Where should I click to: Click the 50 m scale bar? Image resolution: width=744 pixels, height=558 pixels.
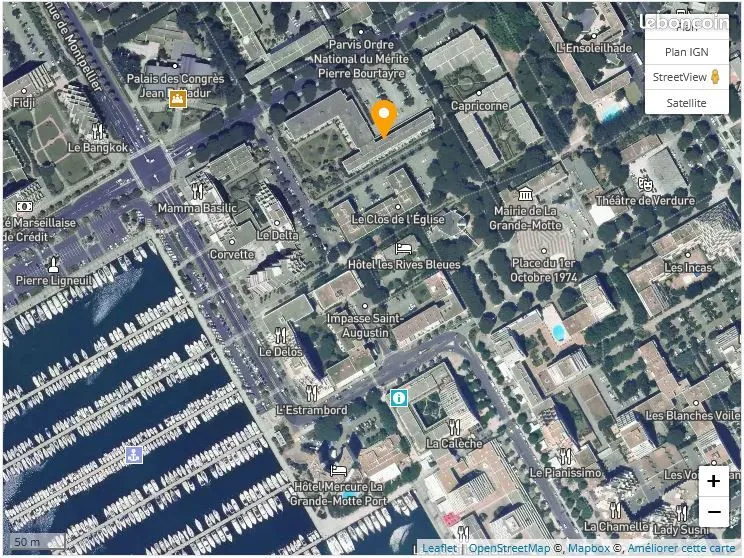(37, 541)
